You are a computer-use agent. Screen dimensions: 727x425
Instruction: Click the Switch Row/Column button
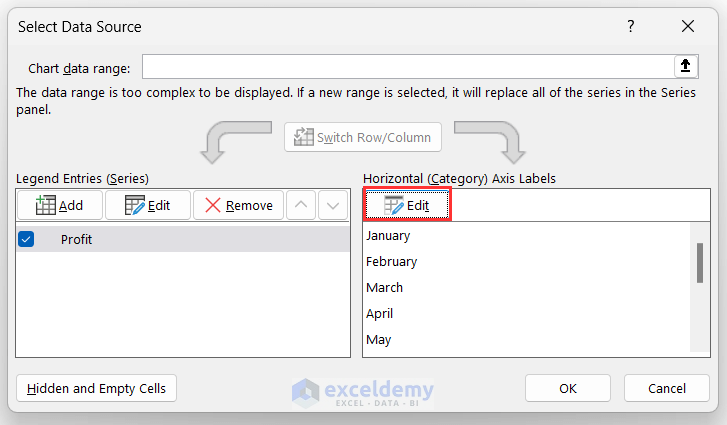363,137
